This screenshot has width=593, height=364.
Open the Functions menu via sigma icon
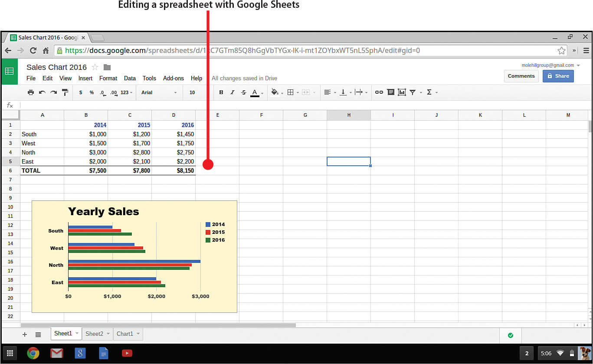[429, 92]
